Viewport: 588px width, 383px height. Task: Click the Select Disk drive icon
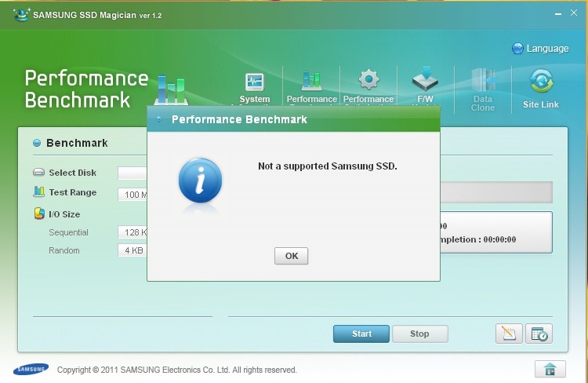[38, 173]
